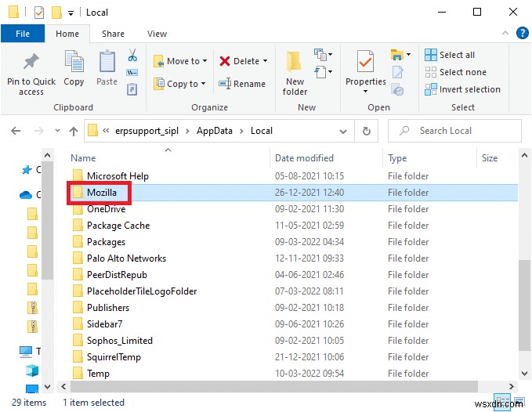This screenshot has width=532, height=412.
Task: Click Invert selection button
Action: click(462, 89)
